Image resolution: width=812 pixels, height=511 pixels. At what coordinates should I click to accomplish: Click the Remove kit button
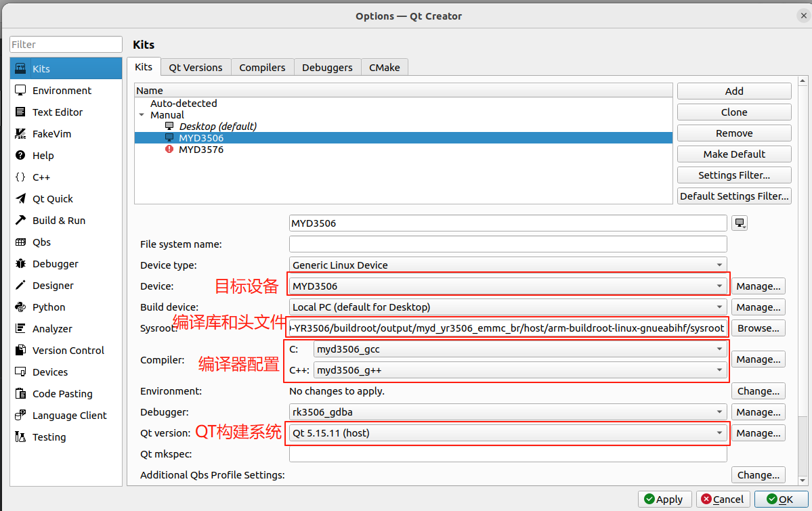click(734, 133)
